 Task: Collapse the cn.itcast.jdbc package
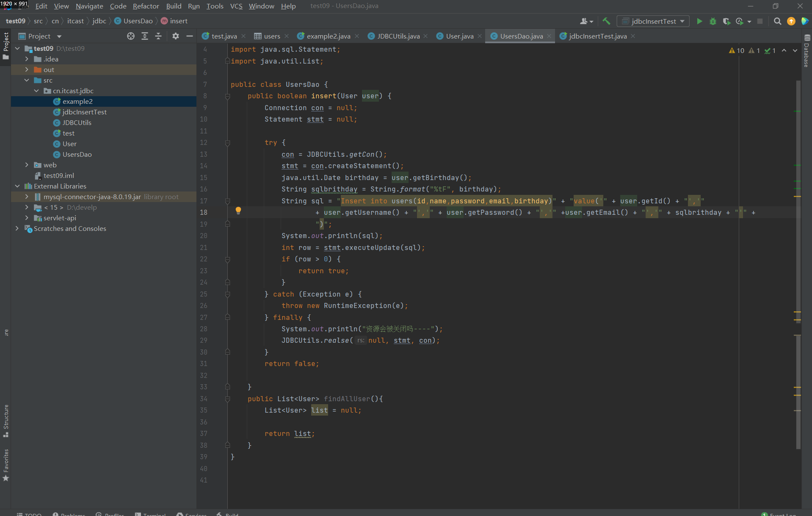36,91
